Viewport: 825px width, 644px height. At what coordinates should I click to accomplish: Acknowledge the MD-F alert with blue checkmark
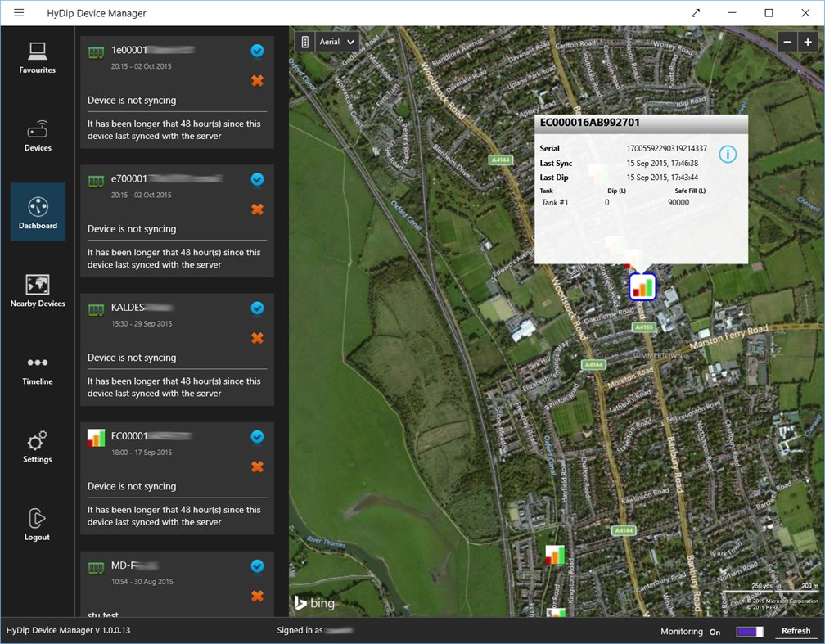point(257,565)
